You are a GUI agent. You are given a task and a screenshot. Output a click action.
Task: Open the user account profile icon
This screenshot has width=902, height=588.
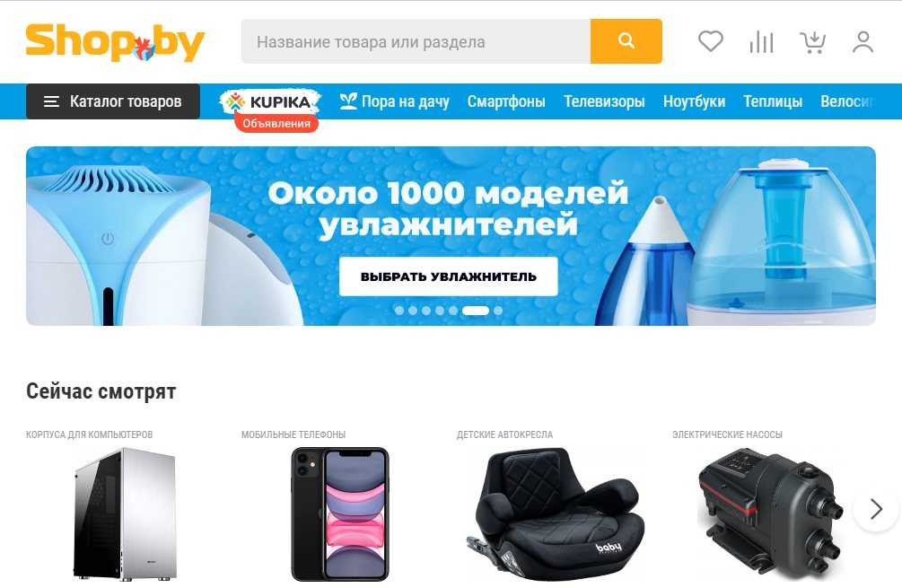pyautogui.click(x=863, y=42)
